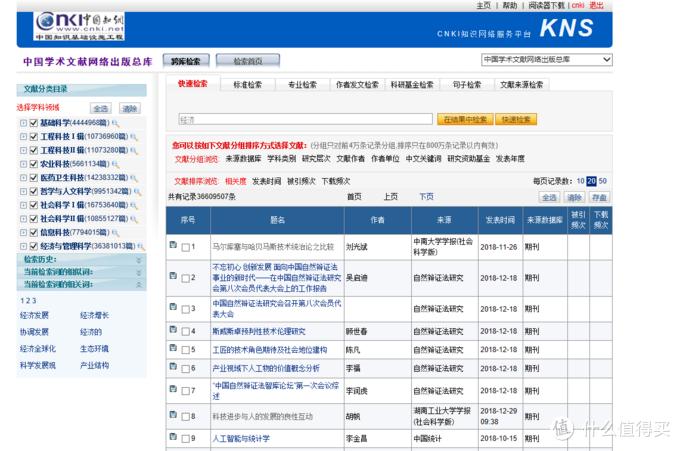Expand the 基础科学 tree node
The width and height of the screenshot is (680, 451).
pos(23,123)
